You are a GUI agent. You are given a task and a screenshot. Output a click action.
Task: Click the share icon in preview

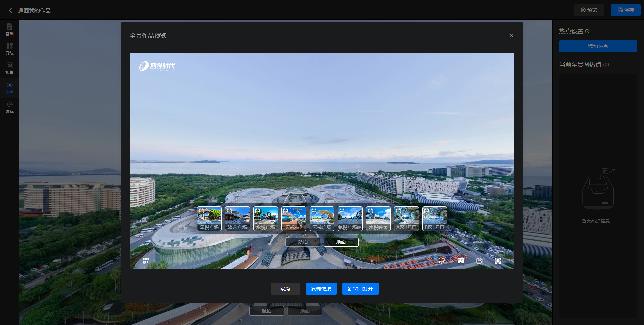point(479,261)
